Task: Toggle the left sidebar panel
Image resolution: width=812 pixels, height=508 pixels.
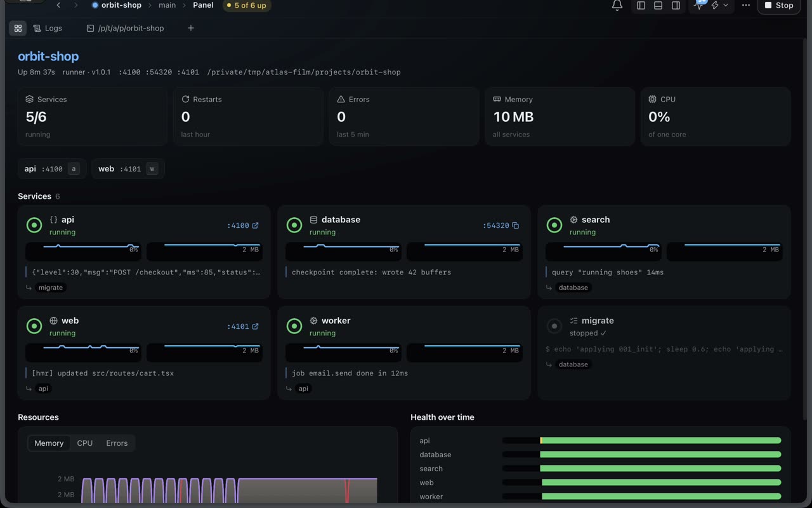Action: 641,5
